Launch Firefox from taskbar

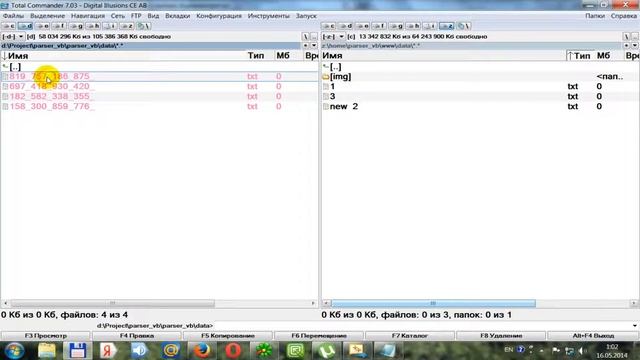click(x=202, y=351)
